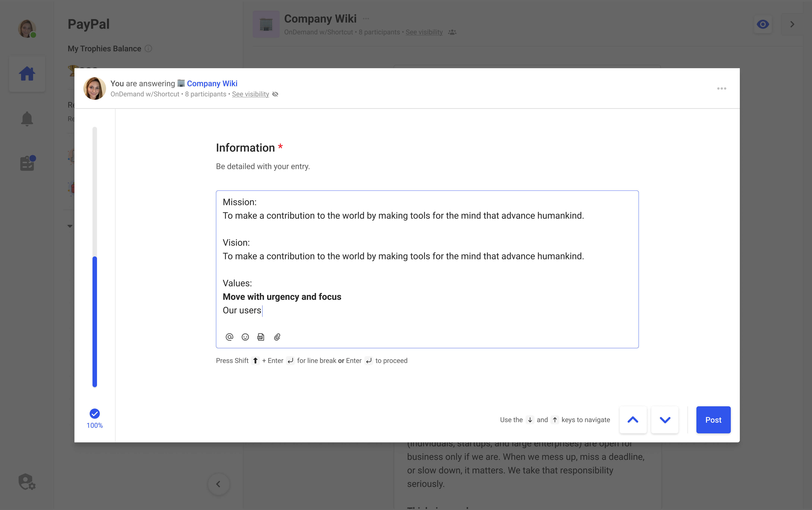Click the 'Vision:' line in editor
The width and height of the screenshot is (812, 510).
236,243
